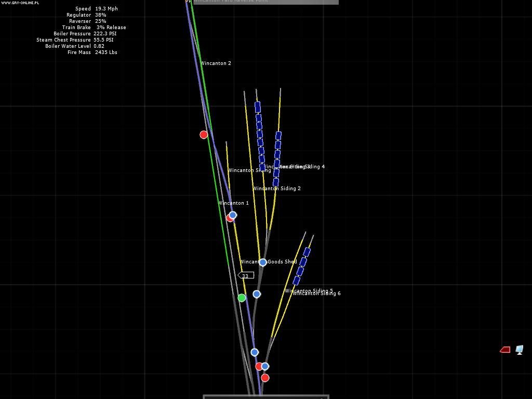Select the Wincanton Siding 2 label
The image size is (532, 399).
coord(277,188)
